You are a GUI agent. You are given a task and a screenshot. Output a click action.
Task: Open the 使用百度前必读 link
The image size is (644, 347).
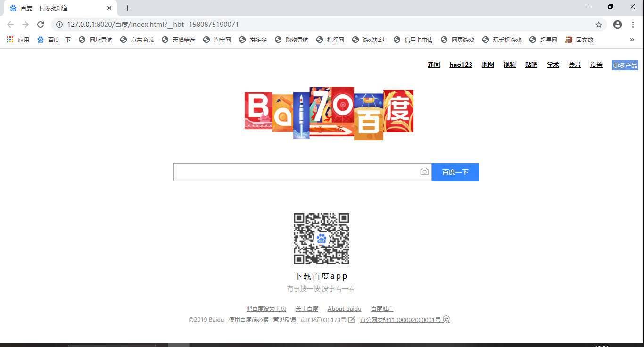(x=248, y=320)
